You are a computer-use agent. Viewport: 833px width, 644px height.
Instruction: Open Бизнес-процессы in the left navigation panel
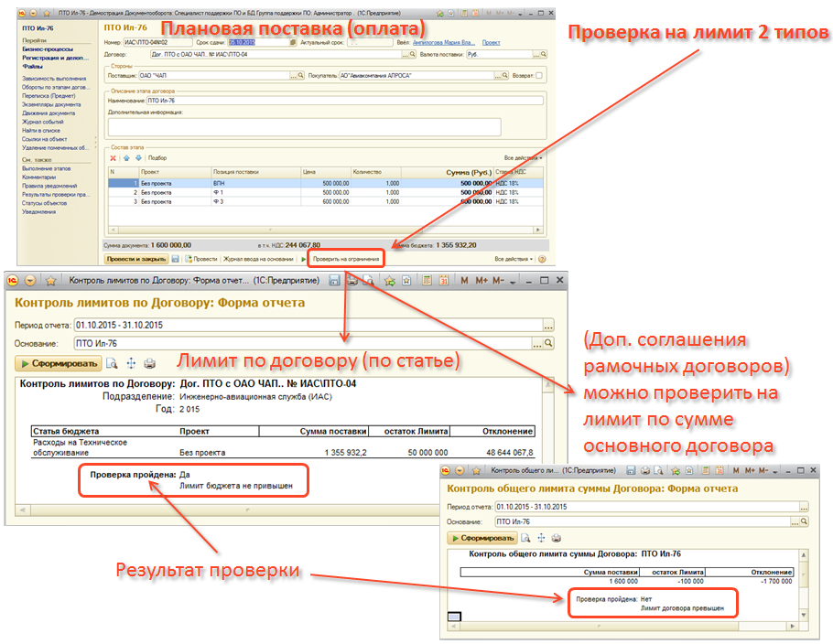tap(48, 50)
